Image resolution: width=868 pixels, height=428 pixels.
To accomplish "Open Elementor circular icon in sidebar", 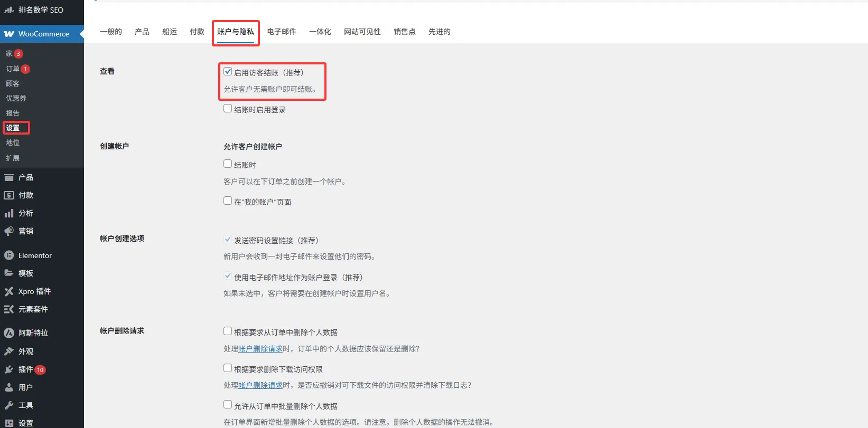I will click(x=9, y=255).
